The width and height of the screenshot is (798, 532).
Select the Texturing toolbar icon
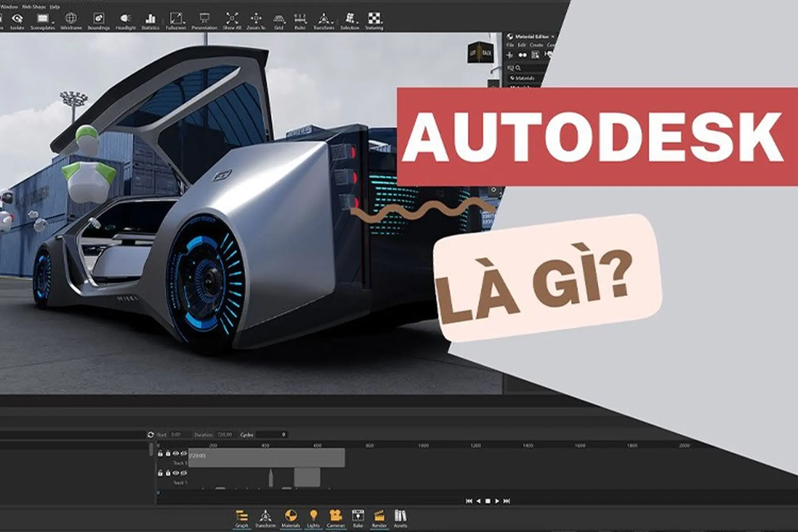pos(375,19)
